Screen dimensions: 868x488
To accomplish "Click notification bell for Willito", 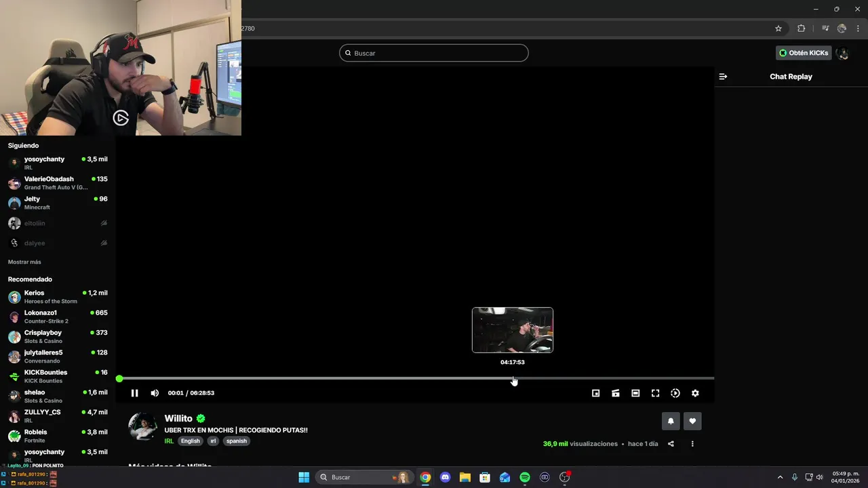I will (x=671, y=421).
